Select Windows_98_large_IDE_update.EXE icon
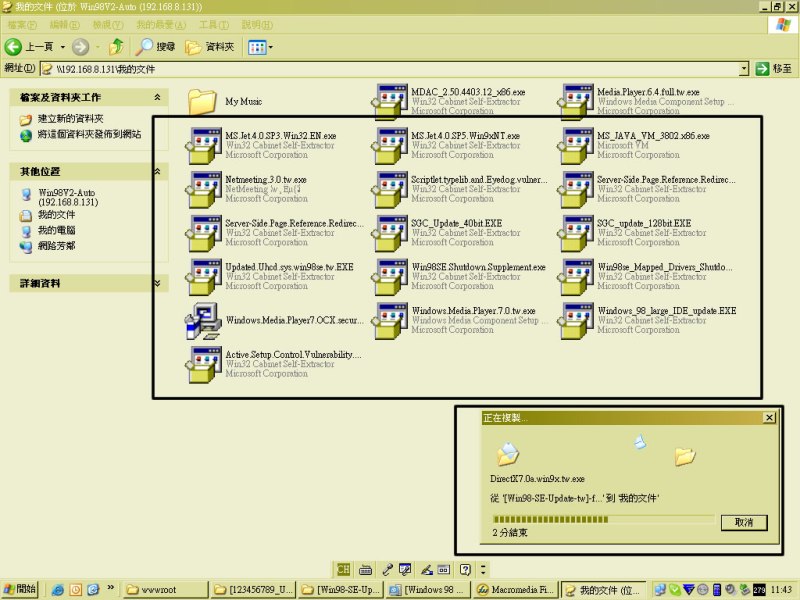This screenshot has height=600, width=800. pos(576,321)
